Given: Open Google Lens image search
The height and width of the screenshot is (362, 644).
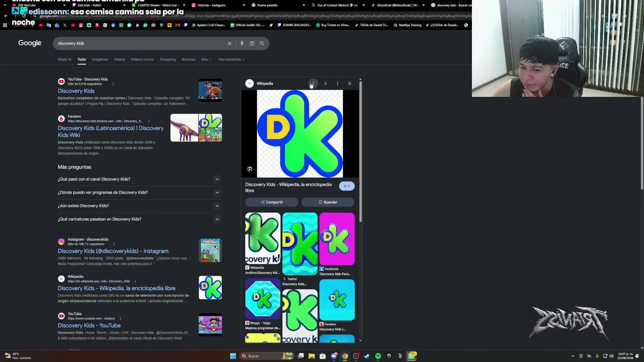Looking at the screenshot, I should 252,43.
